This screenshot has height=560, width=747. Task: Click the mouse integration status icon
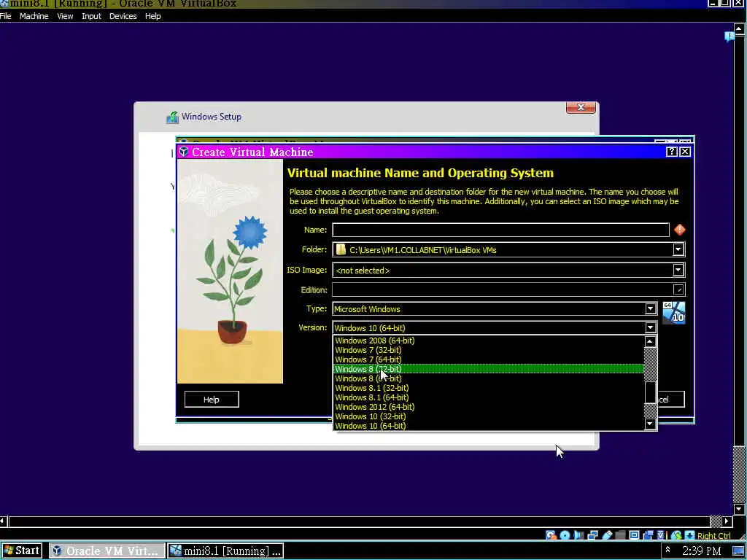point(676,535)
